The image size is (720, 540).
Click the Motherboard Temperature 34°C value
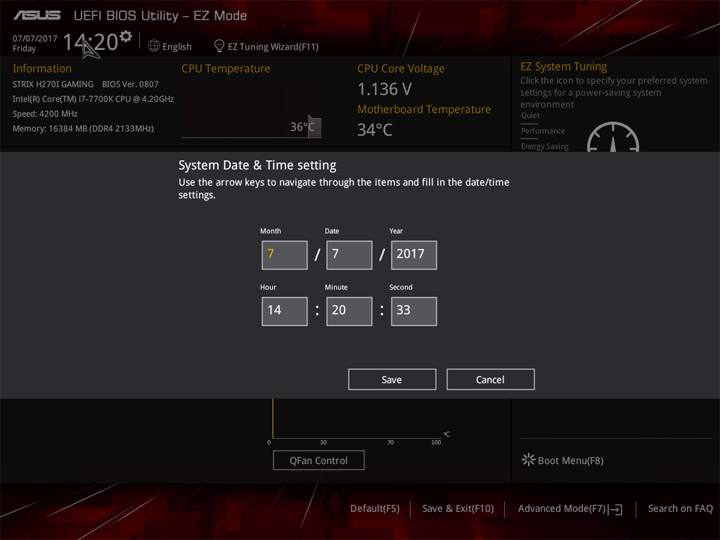coord(375,130)
